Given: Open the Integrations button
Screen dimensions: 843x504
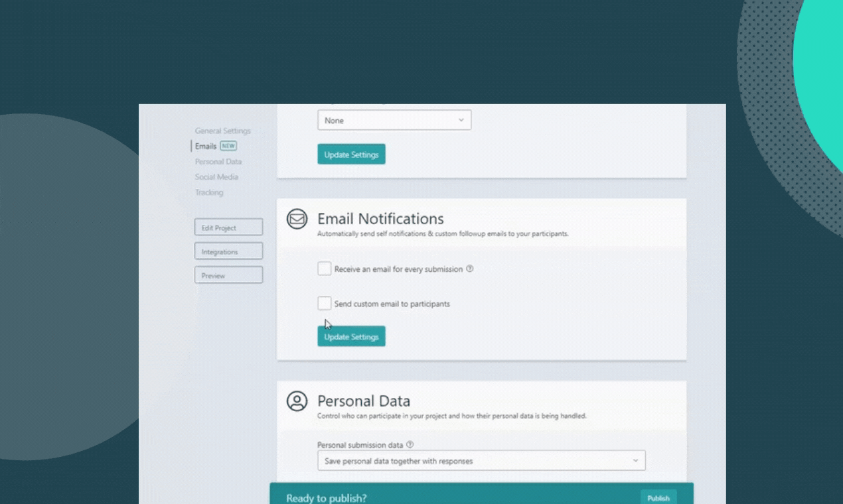Looking at the screenshot, I should click(228, 251).
